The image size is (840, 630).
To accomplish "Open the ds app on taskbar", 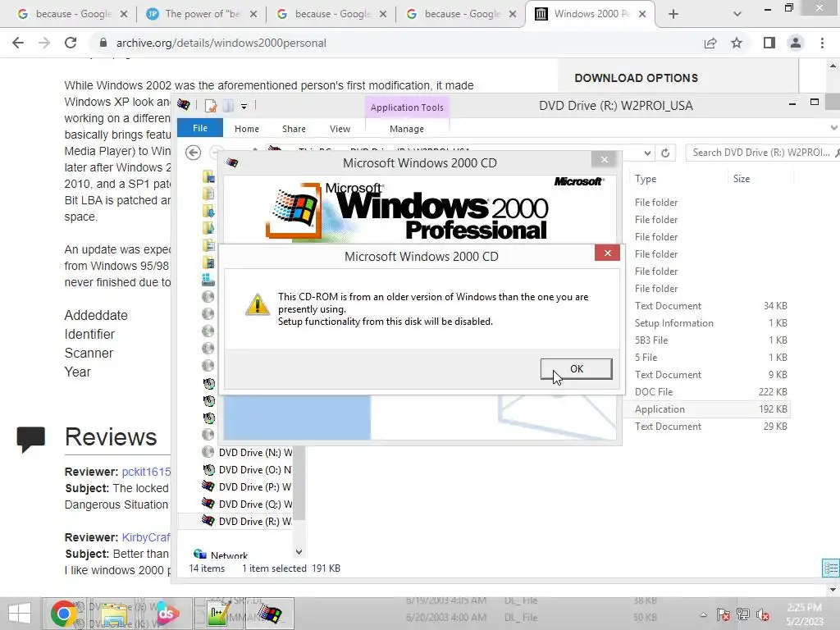I will [166, 614].
